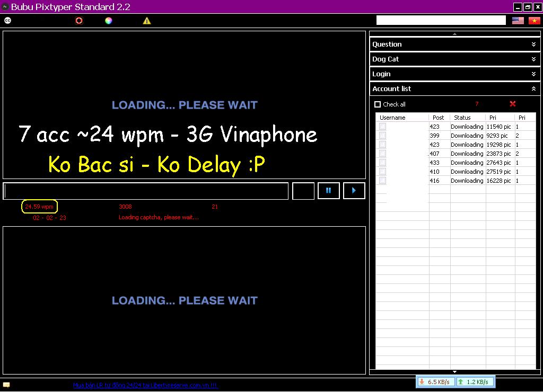Sort by the last Pri column header

point(525,118)
